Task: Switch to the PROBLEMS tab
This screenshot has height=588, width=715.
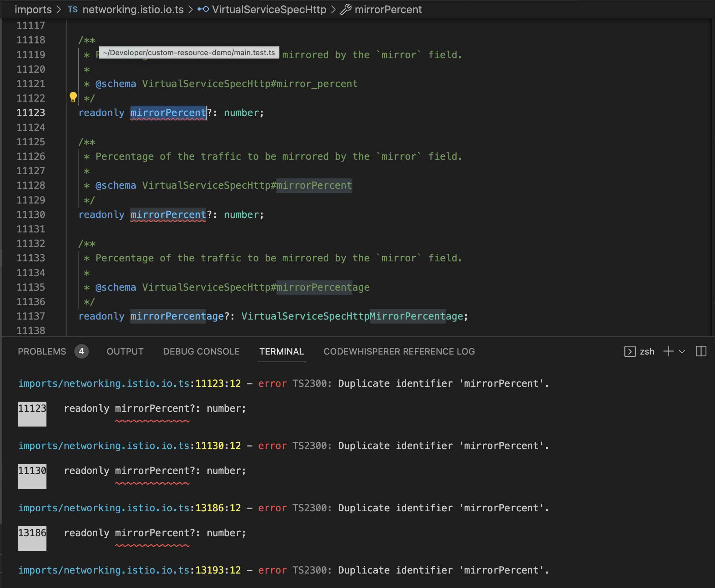Action: pos(42,351)
